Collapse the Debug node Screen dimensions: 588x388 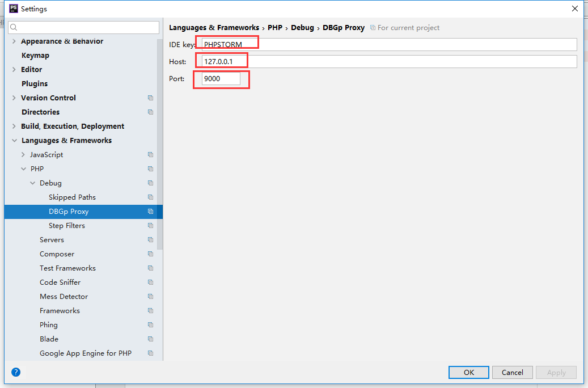(x=33, y=183)
